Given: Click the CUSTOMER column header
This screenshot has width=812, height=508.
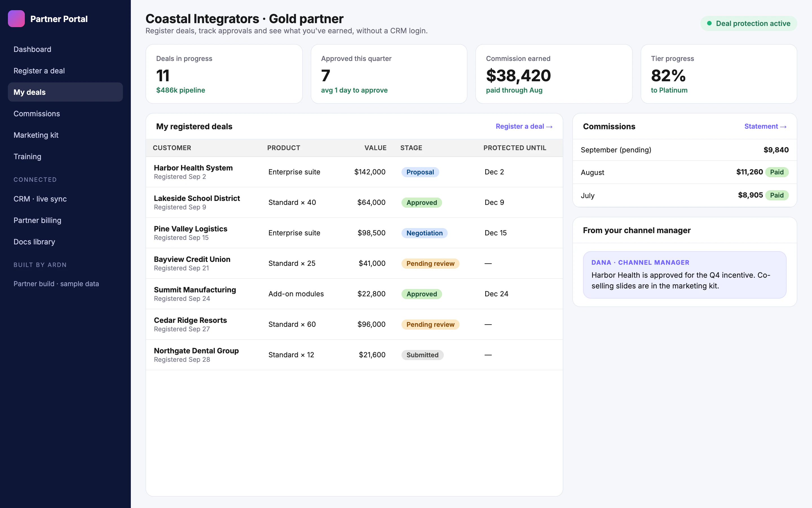Looking at the screenshot, I should pos(172,148).
